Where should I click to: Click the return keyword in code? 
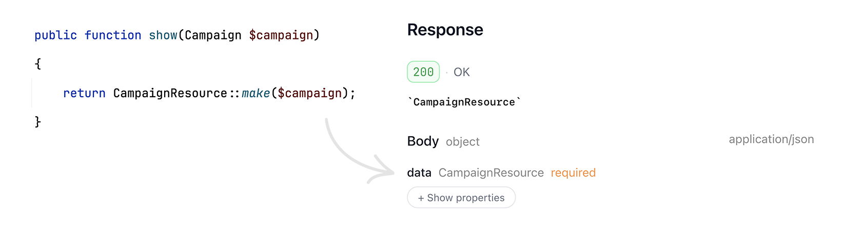coord(84,93)
